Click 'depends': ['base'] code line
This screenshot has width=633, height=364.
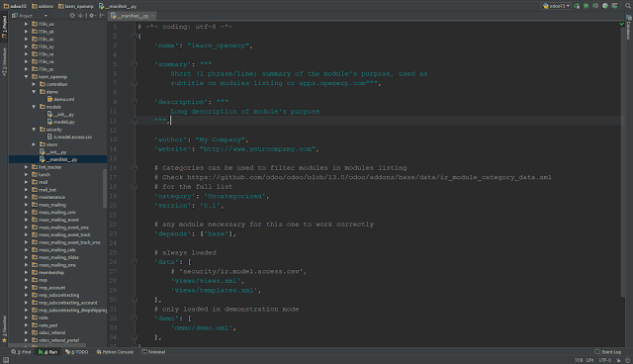(195, 233)
